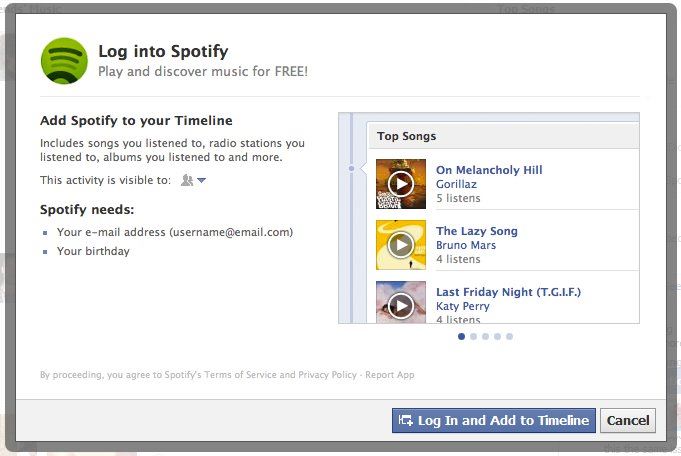Go to the second carousel page dot
The height and width of the screenshot is (456, 681).
coord(473,337)
